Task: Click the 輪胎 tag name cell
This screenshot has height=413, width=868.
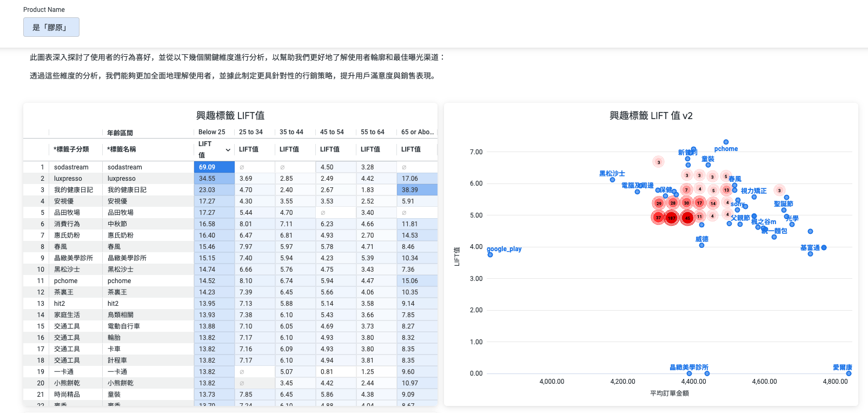Action: 148,338
